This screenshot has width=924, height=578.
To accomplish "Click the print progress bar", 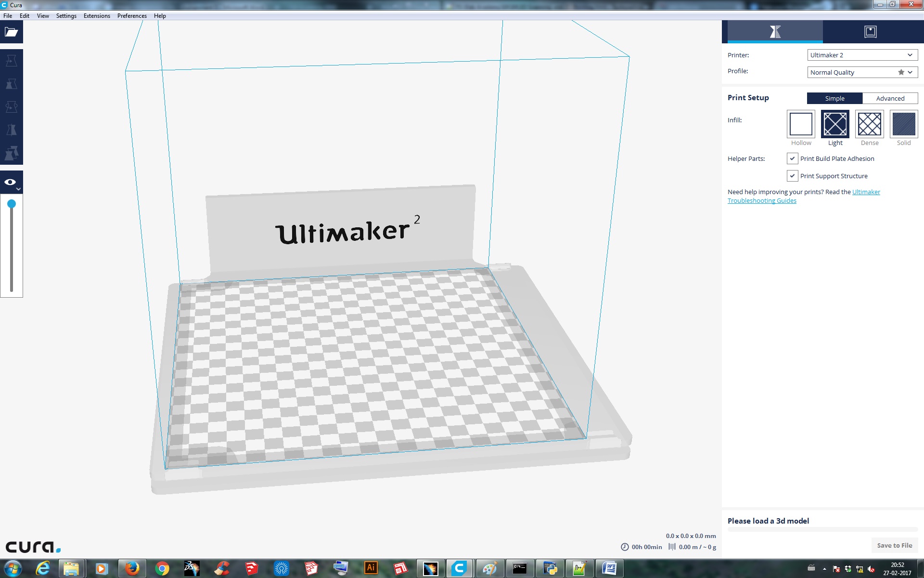I will coord(822,529).
